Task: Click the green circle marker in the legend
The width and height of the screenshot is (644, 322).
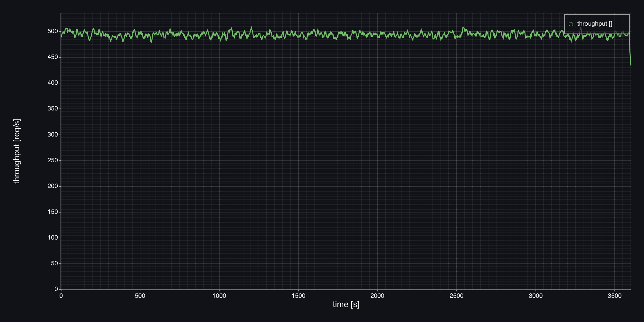Action: [571, 24]
